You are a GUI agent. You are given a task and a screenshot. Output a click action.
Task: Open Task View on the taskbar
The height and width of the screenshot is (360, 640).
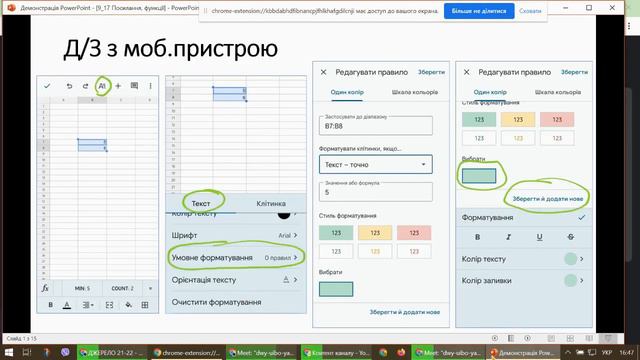click(27, 352)
